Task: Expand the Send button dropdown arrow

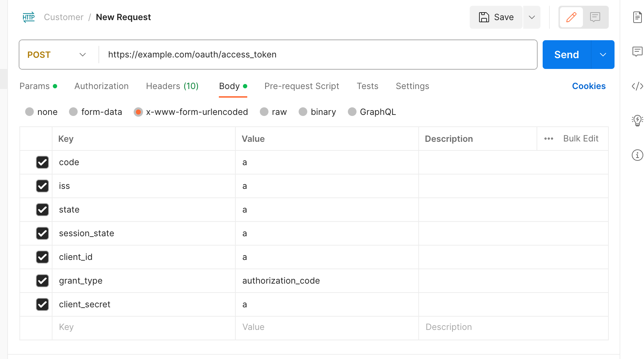Action: click(x=603, y=55)
